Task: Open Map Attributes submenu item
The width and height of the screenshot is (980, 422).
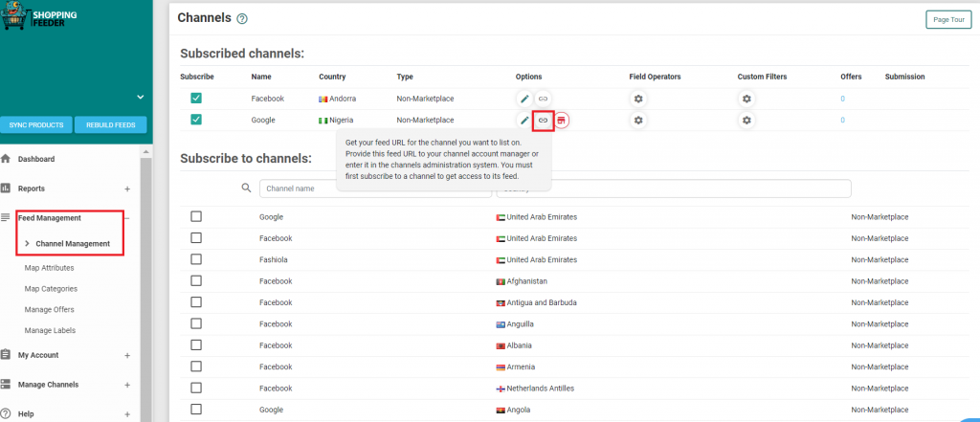Action: [x=49, y=268]
